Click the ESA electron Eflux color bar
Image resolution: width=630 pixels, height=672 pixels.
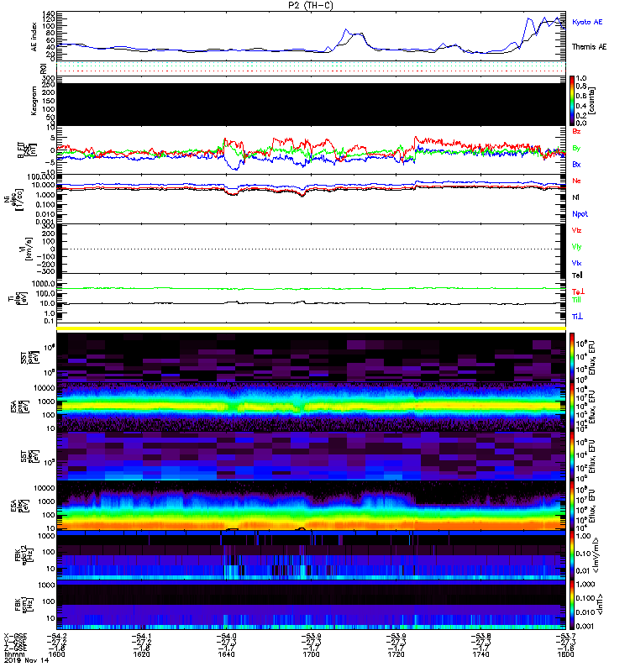(572, 506)
